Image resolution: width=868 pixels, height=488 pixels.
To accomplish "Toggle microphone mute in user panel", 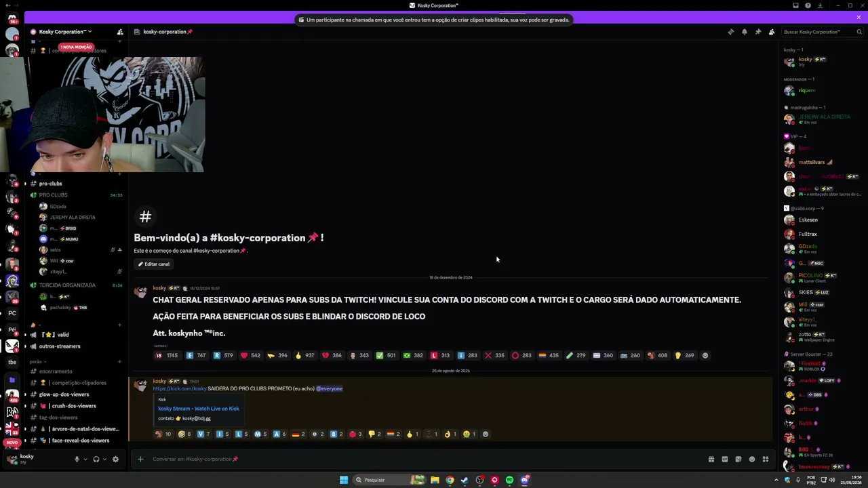I will (x=77, y=460).
